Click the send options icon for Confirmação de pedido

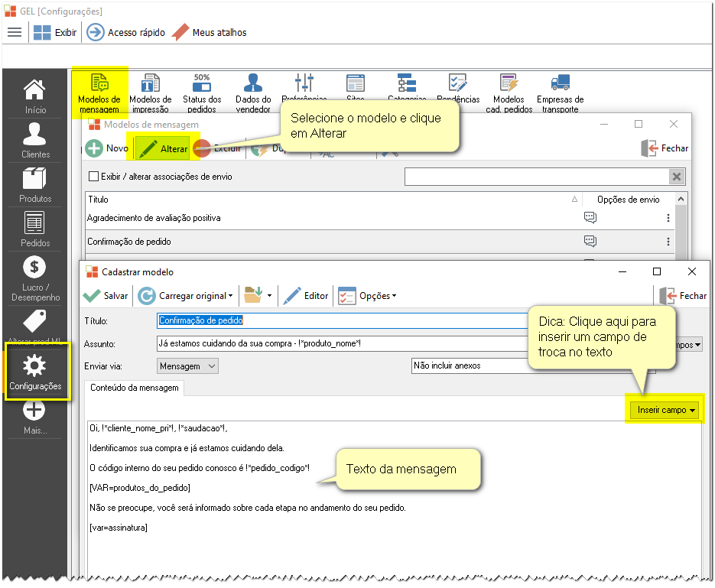590,241
